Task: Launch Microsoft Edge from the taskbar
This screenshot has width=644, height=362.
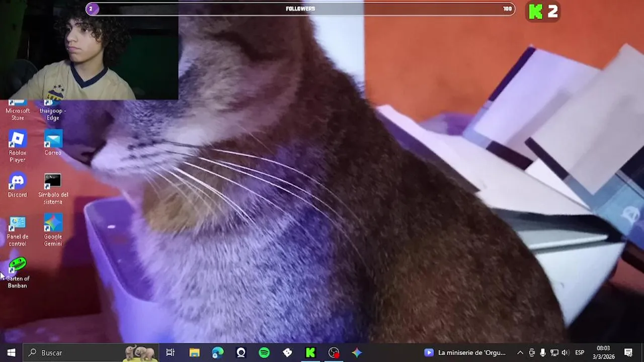Action: click(217, 352)
